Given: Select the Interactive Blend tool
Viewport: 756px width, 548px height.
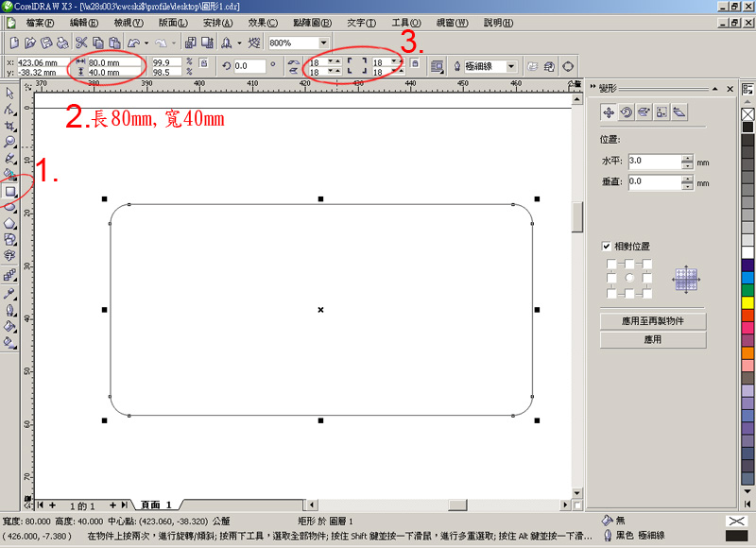Looking at the screenshot, I should click(9, 276).
